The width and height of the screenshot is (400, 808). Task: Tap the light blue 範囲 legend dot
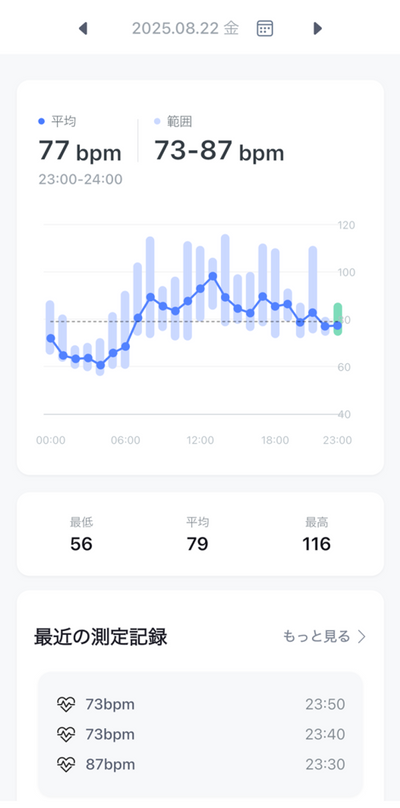click(x=157, y=122)
